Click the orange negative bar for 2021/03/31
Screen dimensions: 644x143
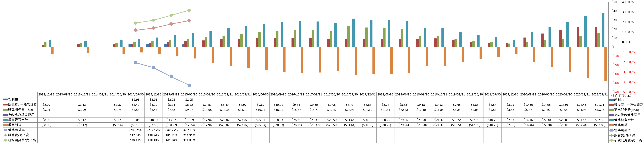606,64
